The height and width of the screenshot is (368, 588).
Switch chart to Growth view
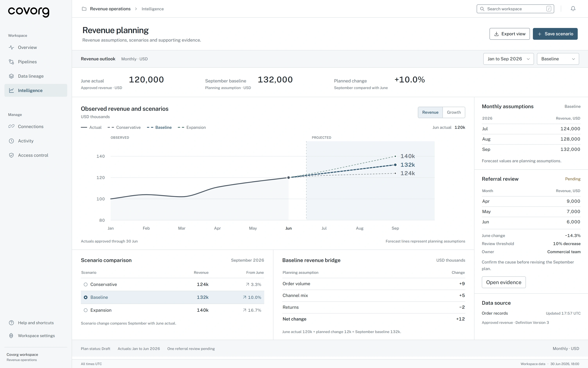click(x=454, y=112)
